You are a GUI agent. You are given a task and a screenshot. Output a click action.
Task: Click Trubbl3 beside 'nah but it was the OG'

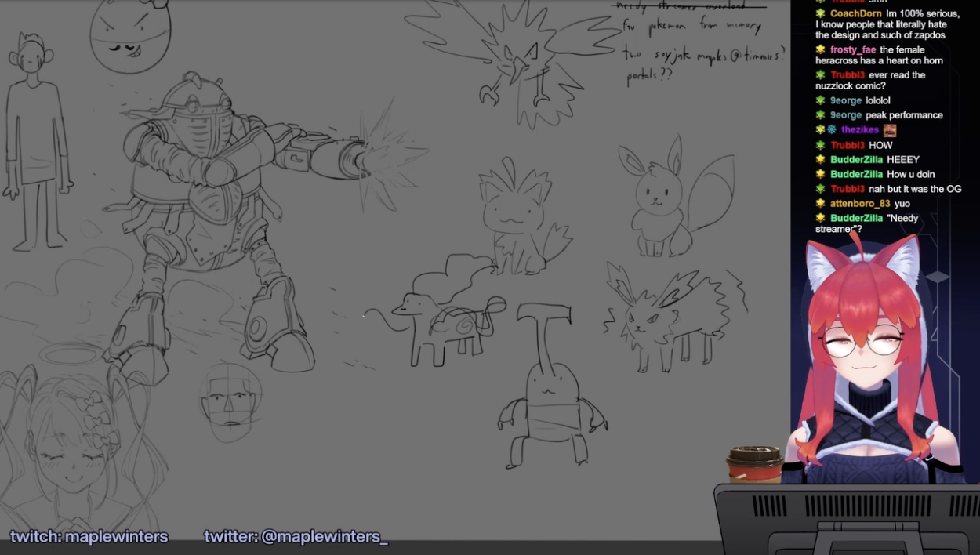click(x=848, y=189)
